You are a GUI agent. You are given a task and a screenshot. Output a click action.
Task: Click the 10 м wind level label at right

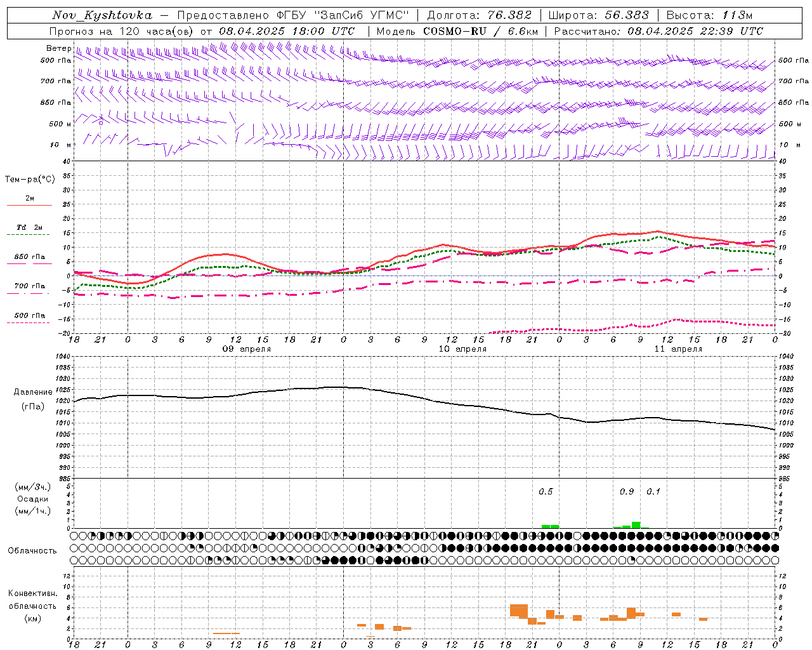[790, 145]
